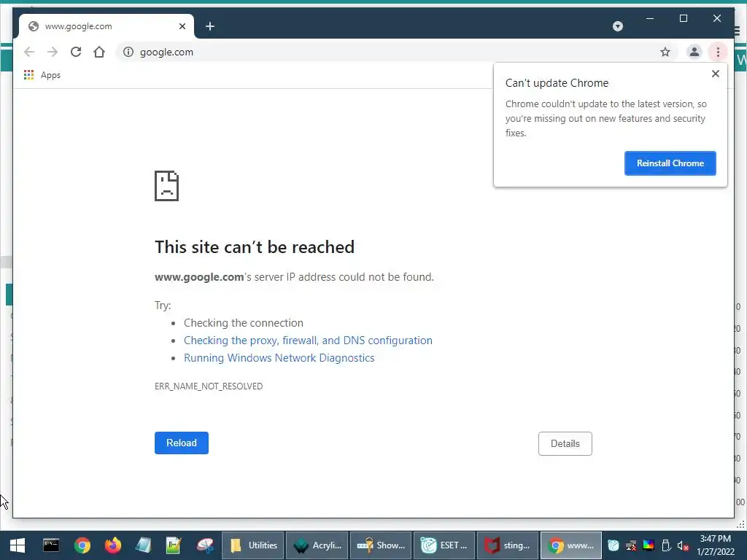Reload page using toolbar refresh icon

pyautogui.click(x=76, y=52)
